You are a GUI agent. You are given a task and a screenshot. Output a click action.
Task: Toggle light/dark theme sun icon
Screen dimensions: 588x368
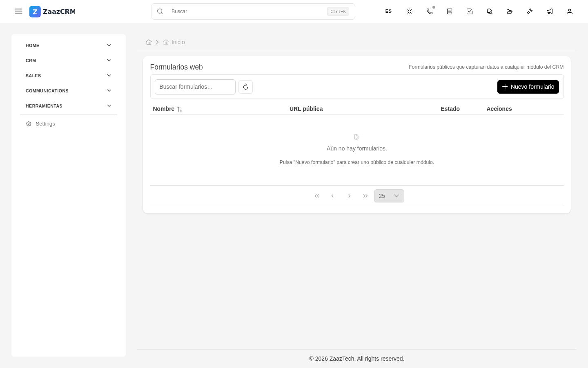410,11
